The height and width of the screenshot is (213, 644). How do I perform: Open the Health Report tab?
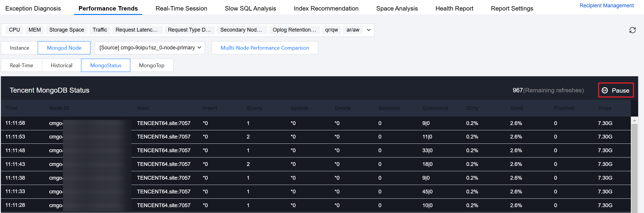pyautogui.click(x=454, y=8)
